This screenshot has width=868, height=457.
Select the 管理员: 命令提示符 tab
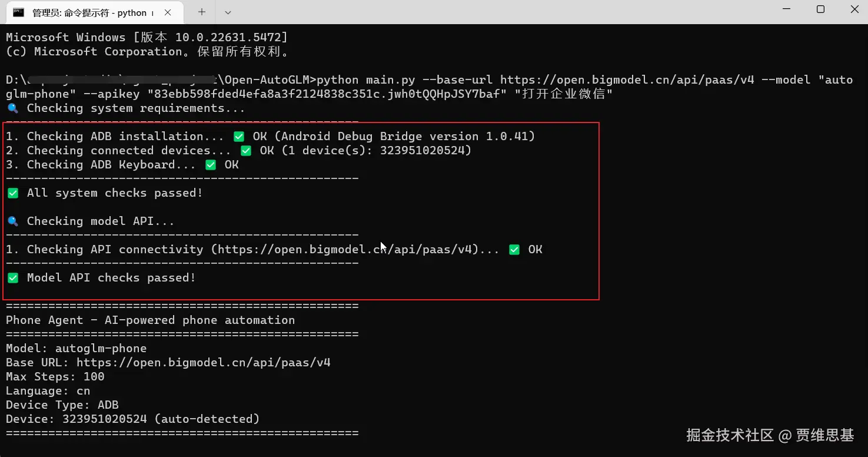pos(89,12)
